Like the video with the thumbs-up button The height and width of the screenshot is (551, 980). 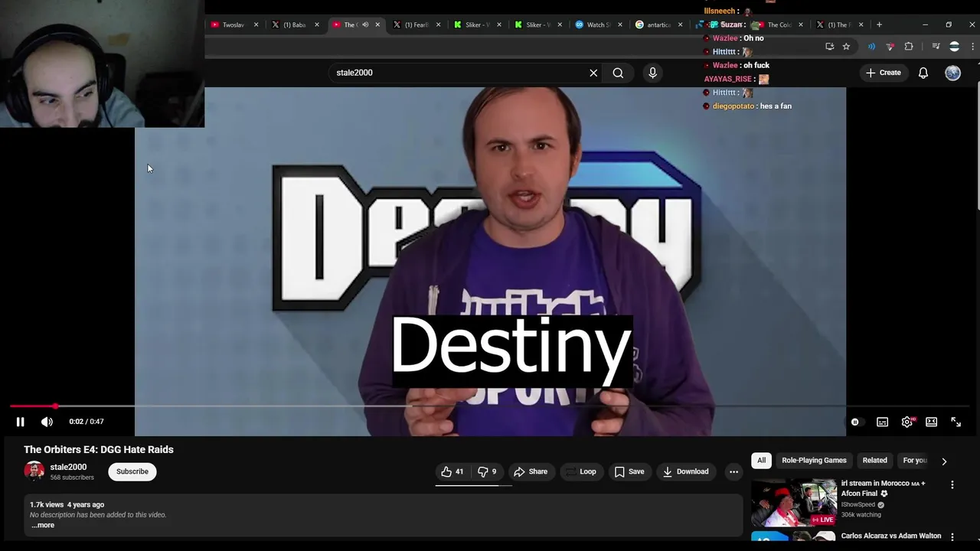452,471
